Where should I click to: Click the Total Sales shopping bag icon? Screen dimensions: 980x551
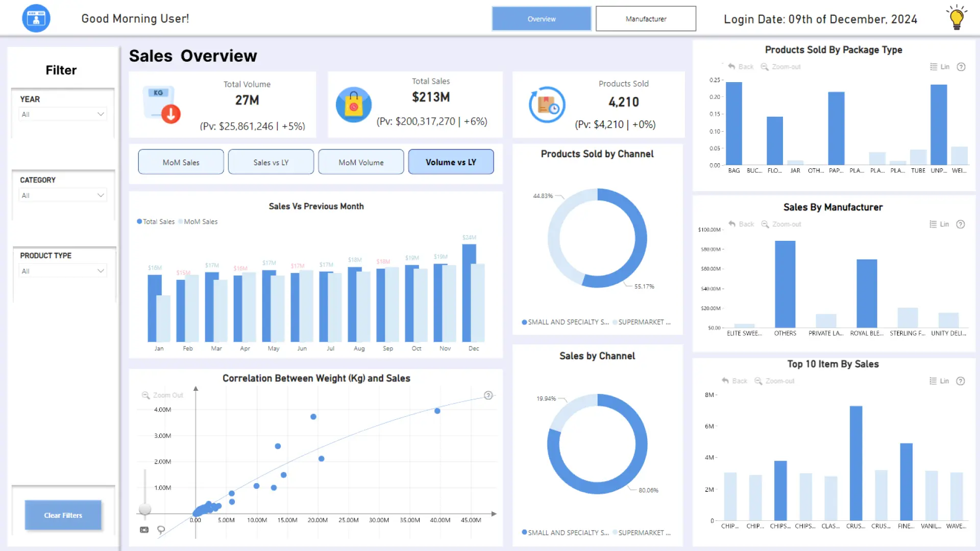pyautogui.click(x=354, y=105)
